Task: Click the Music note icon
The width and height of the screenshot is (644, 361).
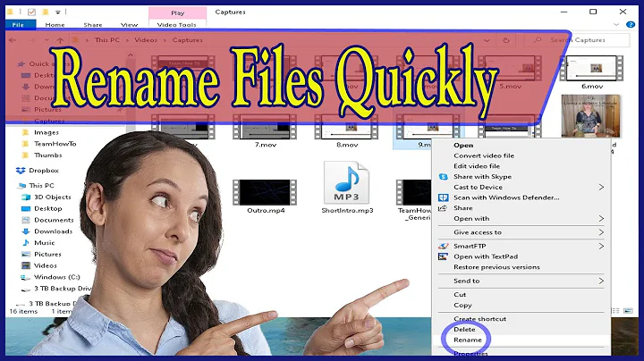Action: (25, 243)
